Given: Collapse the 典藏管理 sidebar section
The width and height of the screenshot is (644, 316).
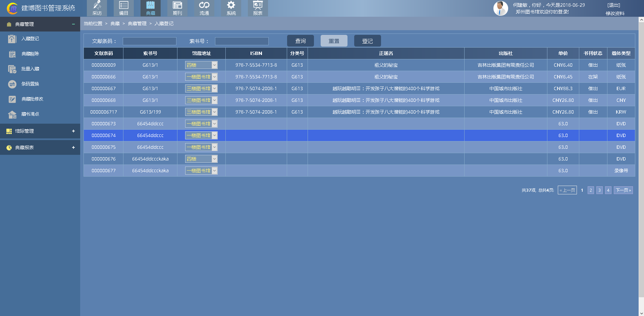Looking at the screenshot, I should coord(73,24).
